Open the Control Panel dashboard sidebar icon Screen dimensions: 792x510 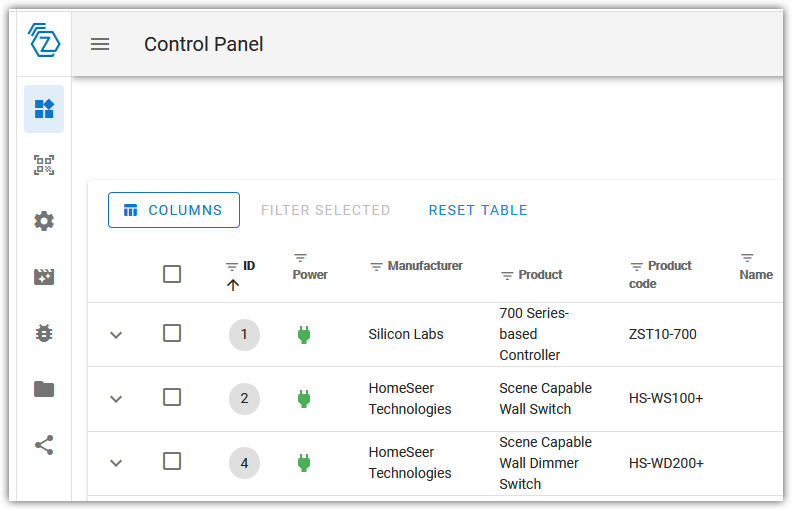coord(44,109)
